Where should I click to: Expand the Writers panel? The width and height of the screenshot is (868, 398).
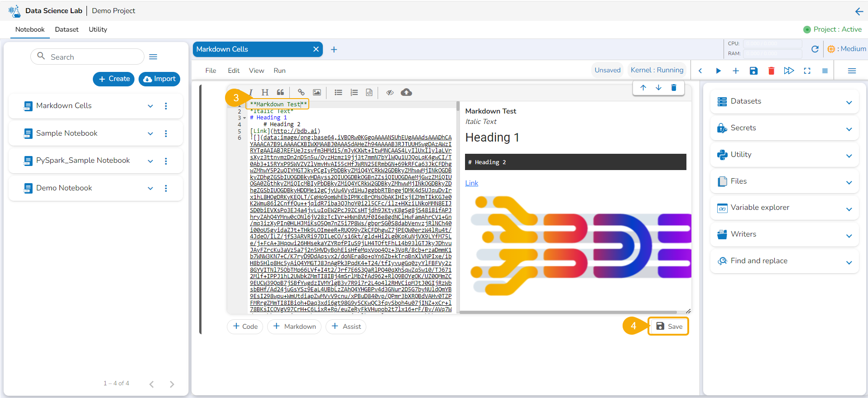tap(849, 236)
